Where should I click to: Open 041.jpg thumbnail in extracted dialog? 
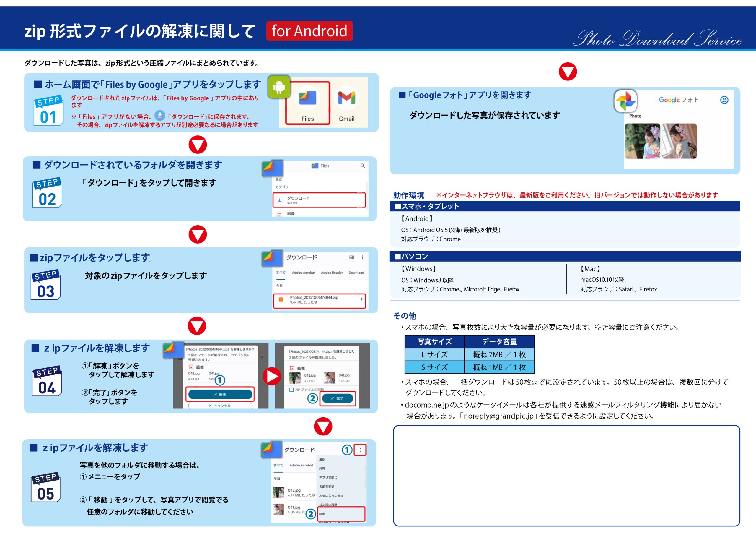point(329,378)
